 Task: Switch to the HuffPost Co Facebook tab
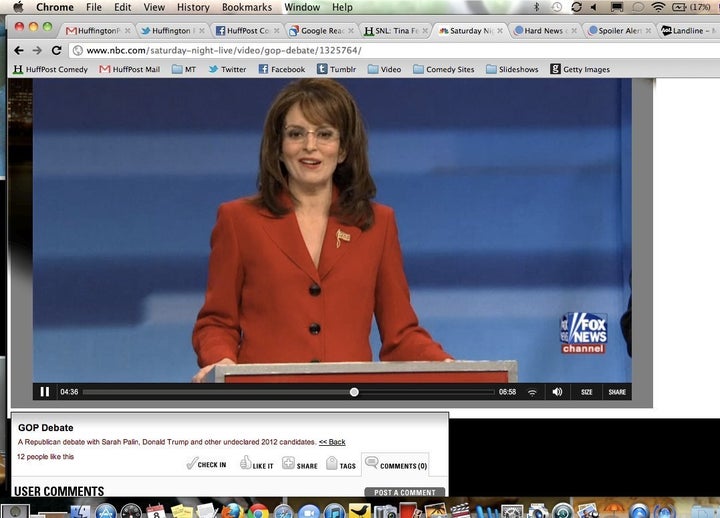click(x=247, y=31)
